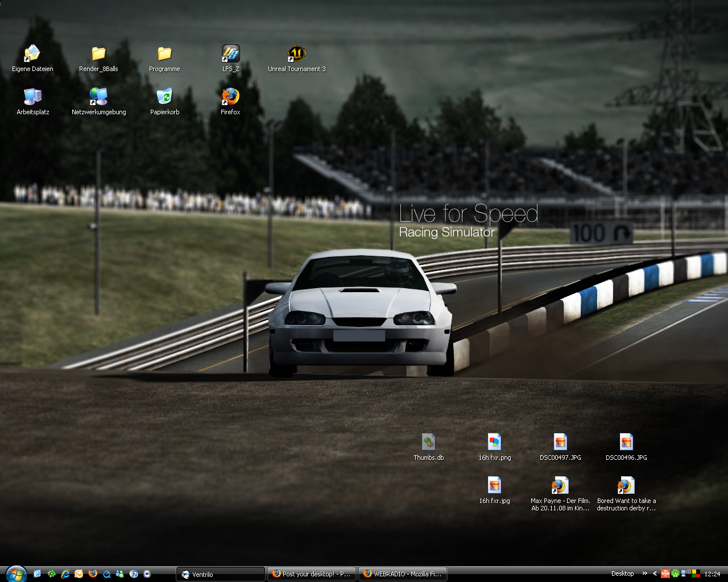Screen dimensions: 728x582
Task: Click the orange quick launch icon after Internet Explorer
Action: pyautogui.click(x=79, y=574)
